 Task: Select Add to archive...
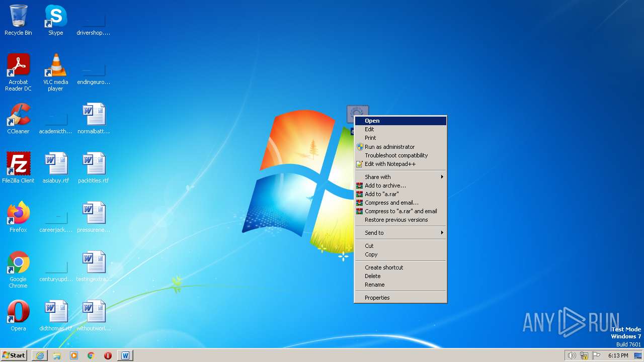pyautogui.click(x=400, y=186)
